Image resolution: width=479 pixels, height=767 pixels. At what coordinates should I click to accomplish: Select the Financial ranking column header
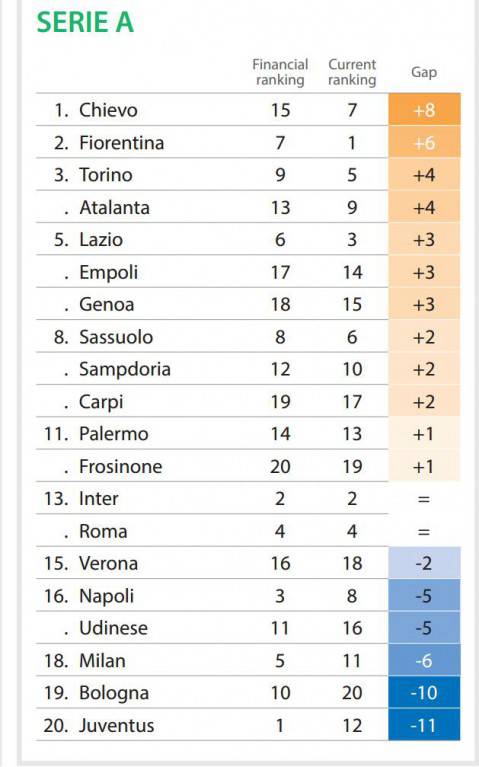point(280,72)
